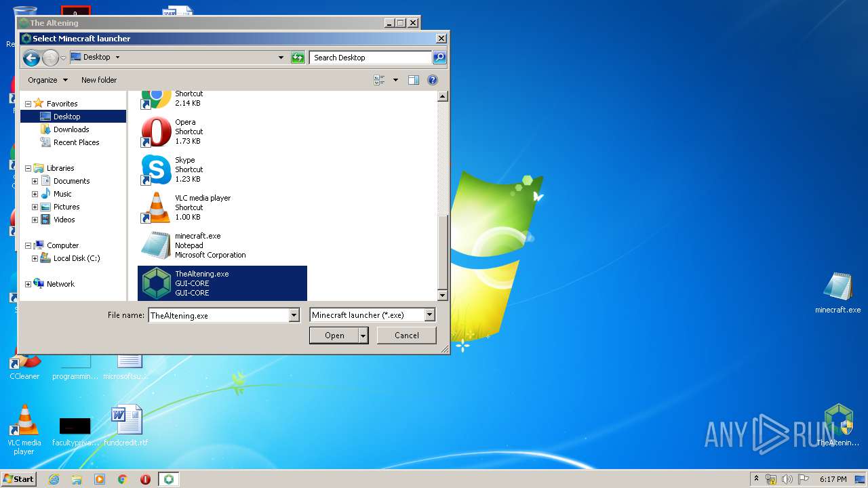
Task: Click the Cancel button
Action: [x=406, y=335]
